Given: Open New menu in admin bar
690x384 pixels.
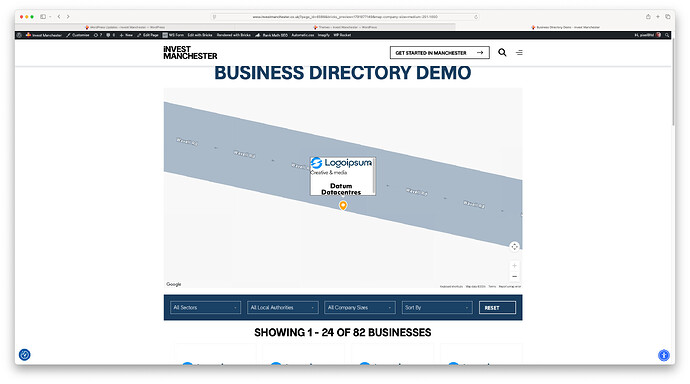Looking at the screenshot, I should (x=126, y=35).
